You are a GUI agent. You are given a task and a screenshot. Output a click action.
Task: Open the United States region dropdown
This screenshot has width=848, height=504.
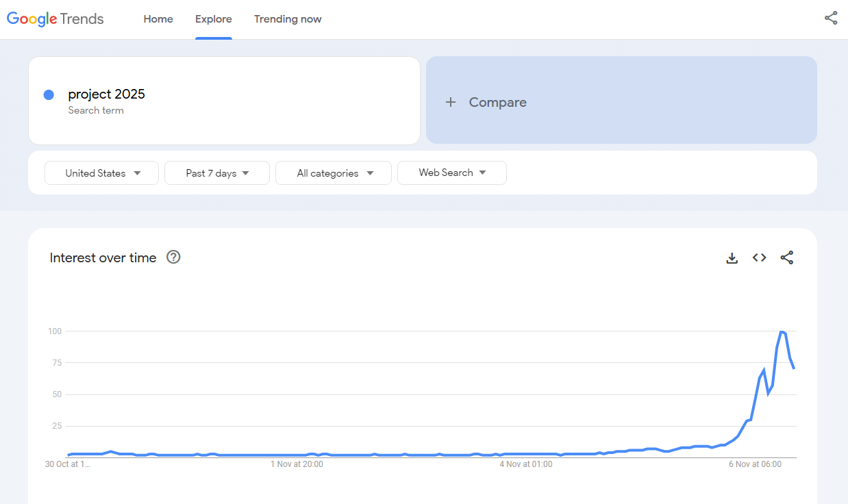[x=101, y=173]
